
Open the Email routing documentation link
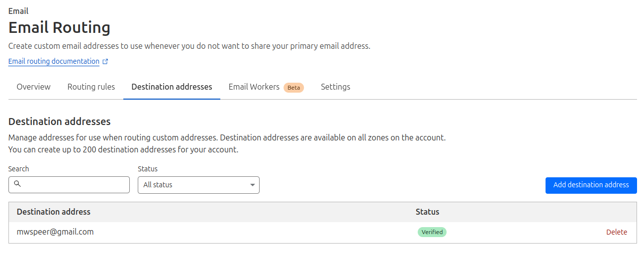[54, 62]
